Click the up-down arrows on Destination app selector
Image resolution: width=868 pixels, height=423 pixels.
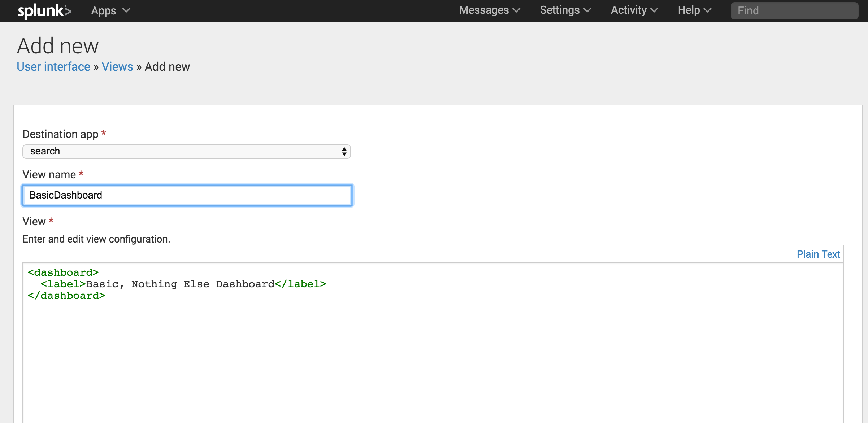point(344,152)
